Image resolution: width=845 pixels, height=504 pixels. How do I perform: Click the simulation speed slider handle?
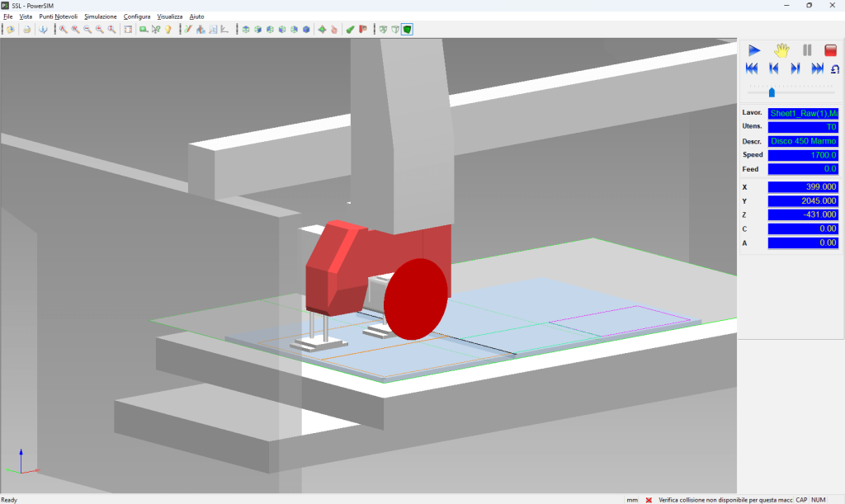(x=772, y=92)
